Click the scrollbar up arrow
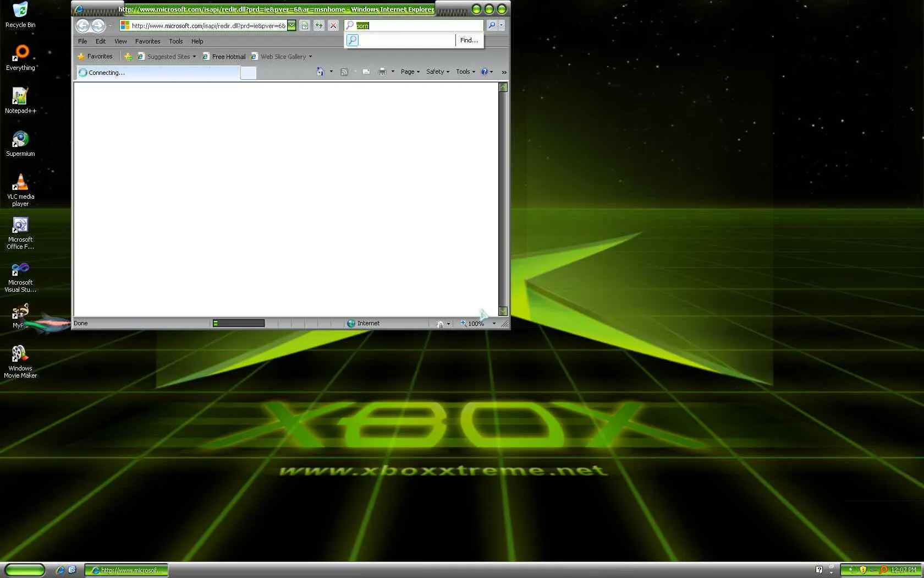 coord(503,87)
